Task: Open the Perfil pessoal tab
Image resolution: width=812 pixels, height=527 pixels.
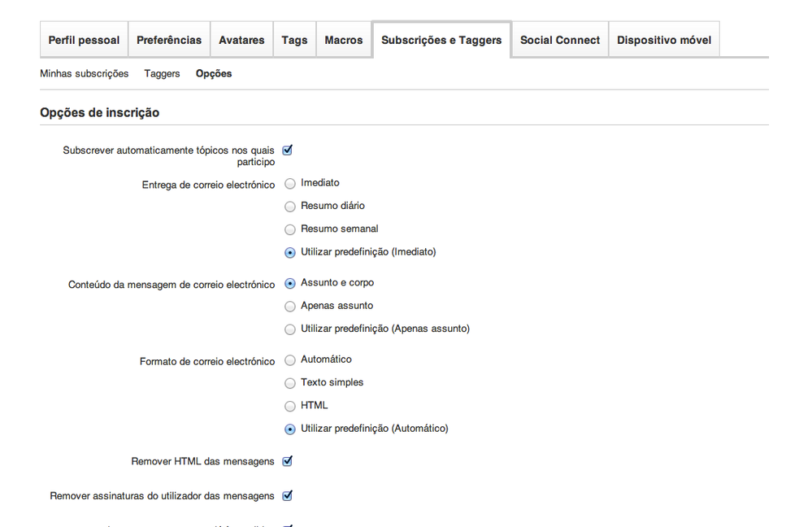Action: (84, 40)
